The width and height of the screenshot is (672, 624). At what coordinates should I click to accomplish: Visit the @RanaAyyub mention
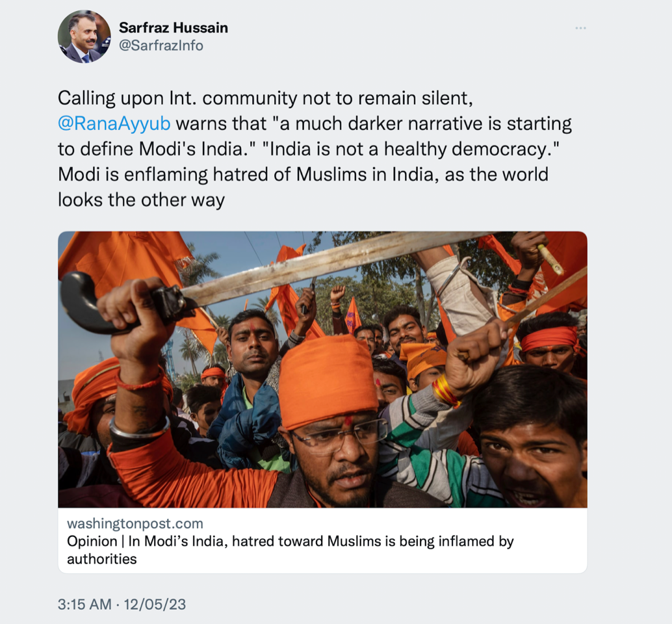pos(114,124)
